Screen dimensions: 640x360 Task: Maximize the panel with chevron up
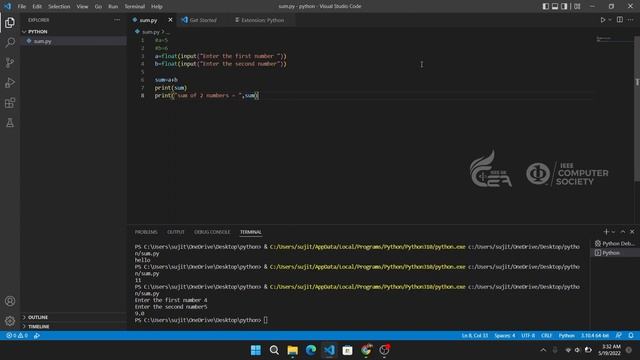(623, 231)
